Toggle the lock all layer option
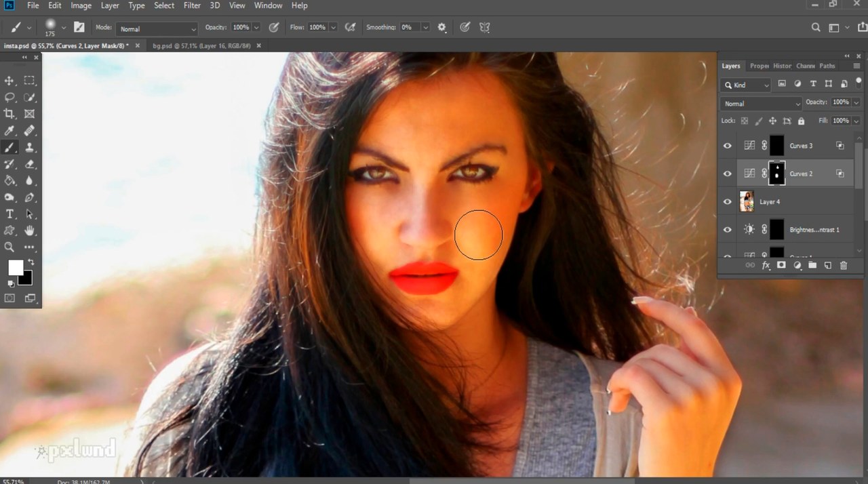Viewport: 868px width, 484px height. pos(801,121)
